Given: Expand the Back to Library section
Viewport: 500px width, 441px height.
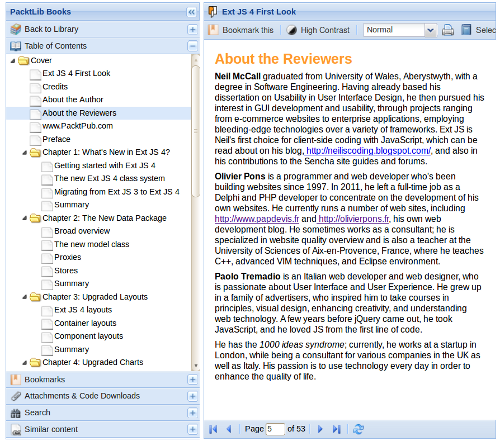Looking at the screenshot, I should (192, 29).
